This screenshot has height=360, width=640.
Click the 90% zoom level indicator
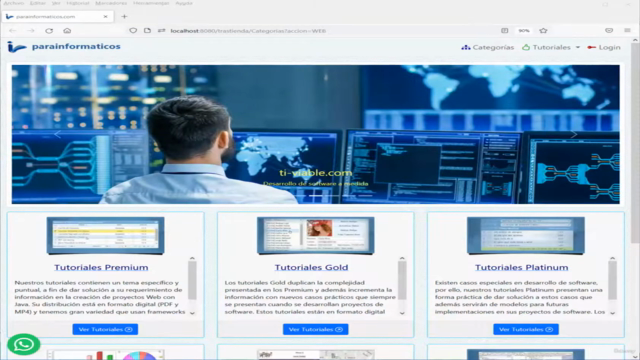524,31
